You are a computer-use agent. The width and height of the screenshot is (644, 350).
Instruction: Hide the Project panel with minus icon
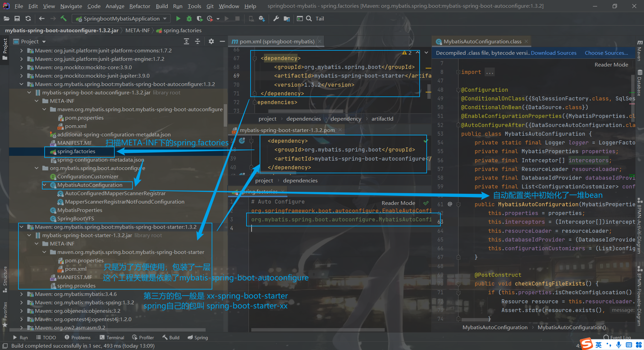tap(222, 41)
